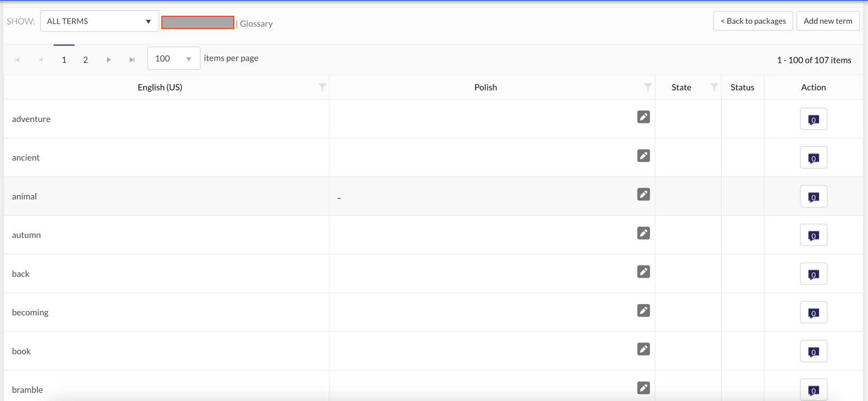Edit Polish translation for adventure

click(643, 117)
